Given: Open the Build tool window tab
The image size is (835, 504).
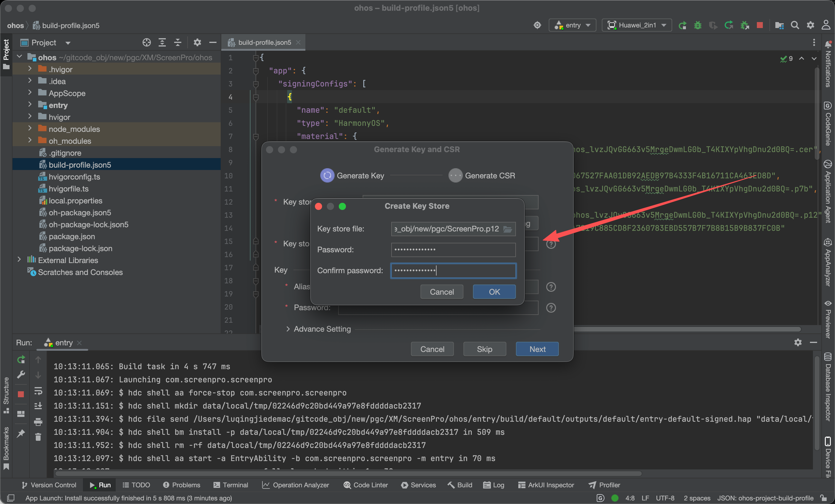Looking at the screenshot, I should click(460, 485).
